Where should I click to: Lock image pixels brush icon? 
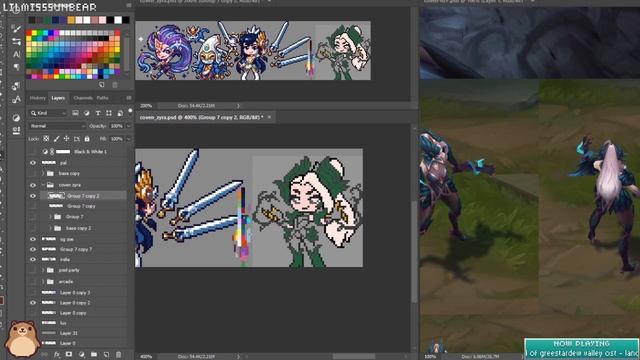click(x=56, y=139)
